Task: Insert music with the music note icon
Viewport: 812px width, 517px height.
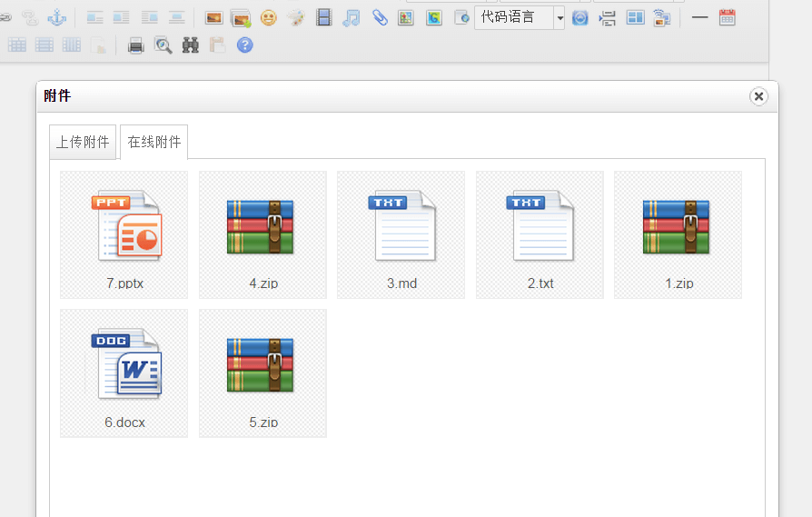Action: (x=352, y=18)
